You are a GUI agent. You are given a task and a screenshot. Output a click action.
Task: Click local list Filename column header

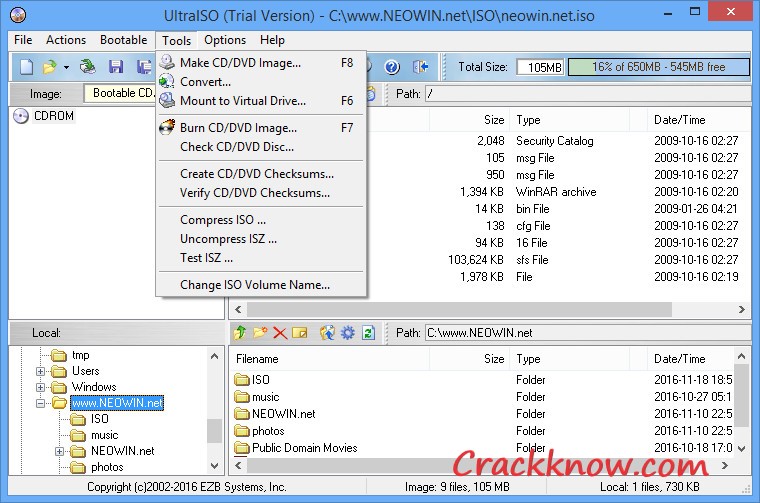click(x=330, y=359)
